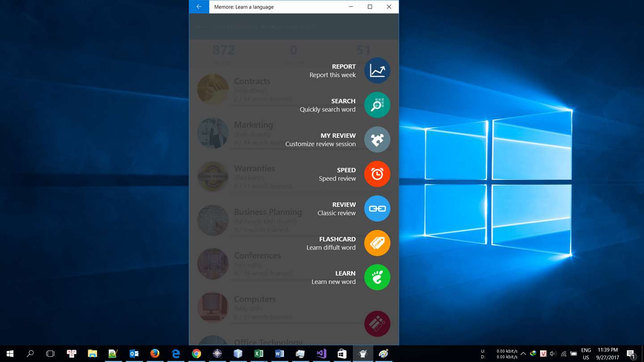Open the Action Center notifications icon
The image size is (644, 362).
pos(631,354)
